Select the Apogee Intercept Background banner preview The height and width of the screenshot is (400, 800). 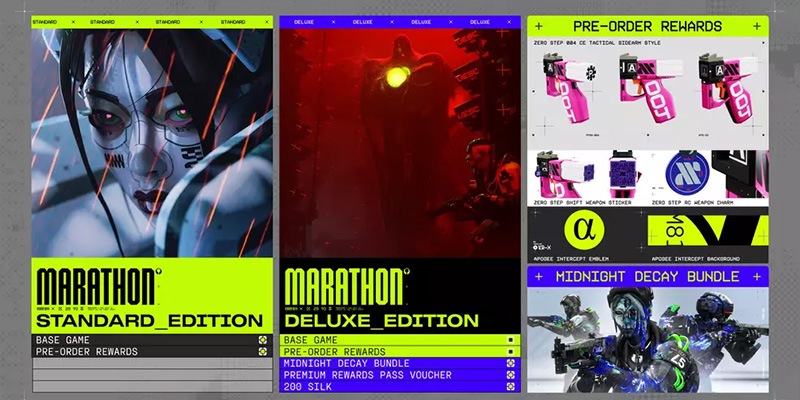point(708,231)
